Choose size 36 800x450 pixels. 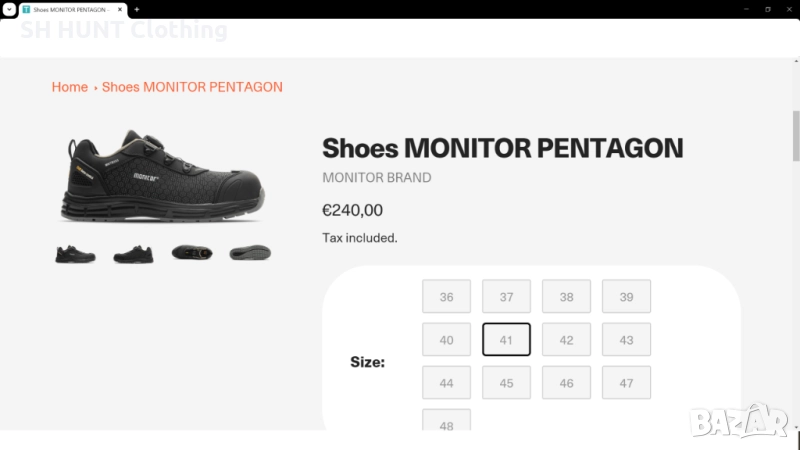point(446,297)
